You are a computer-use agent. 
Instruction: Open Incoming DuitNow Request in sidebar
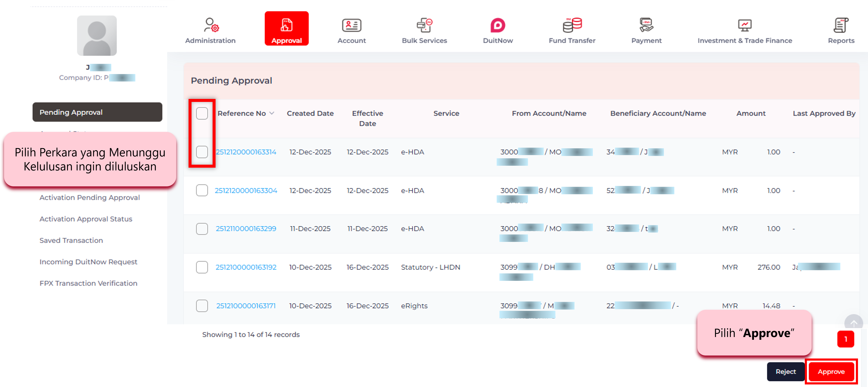pyautogui.click(x=88, y=262)
